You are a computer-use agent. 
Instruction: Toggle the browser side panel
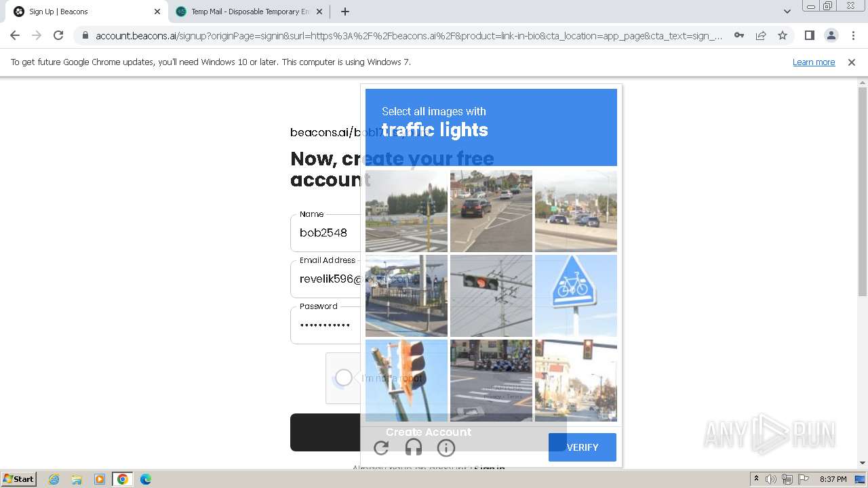coord(809,35)
